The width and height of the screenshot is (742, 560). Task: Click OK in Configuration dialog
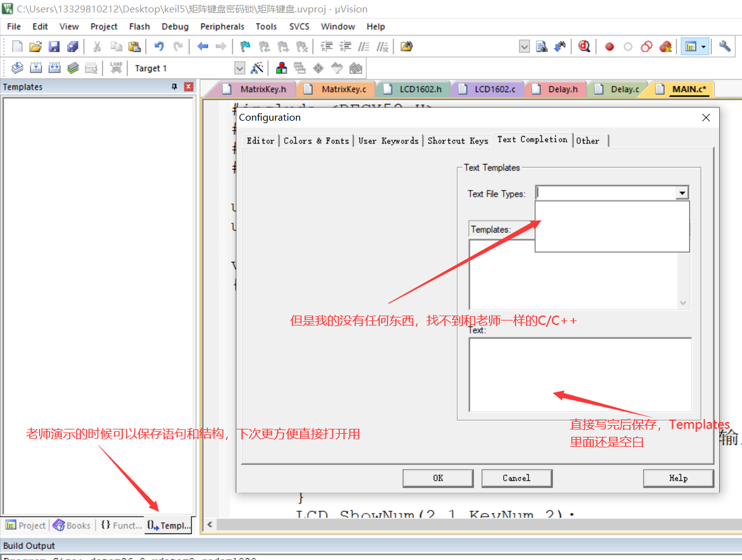(x=438, y=478)
